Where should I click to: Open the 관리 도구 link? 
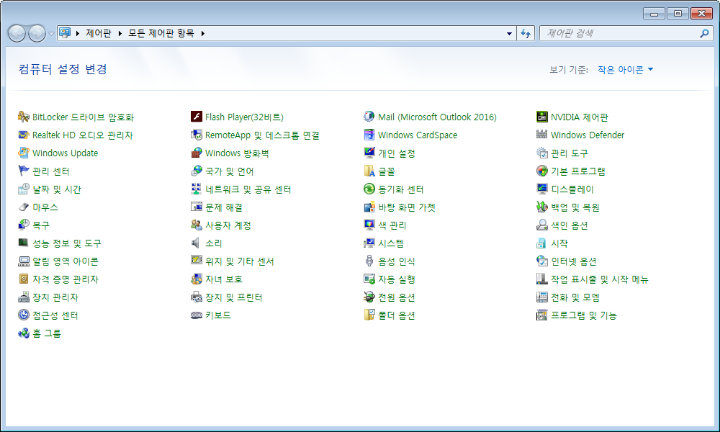point(569,153)
